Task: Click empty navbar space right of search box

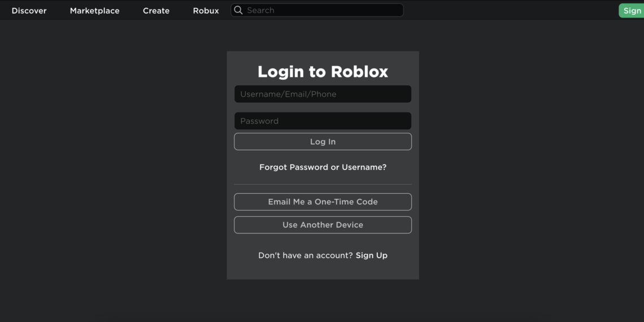Action: pyautogui.click(x=508, y=10)
